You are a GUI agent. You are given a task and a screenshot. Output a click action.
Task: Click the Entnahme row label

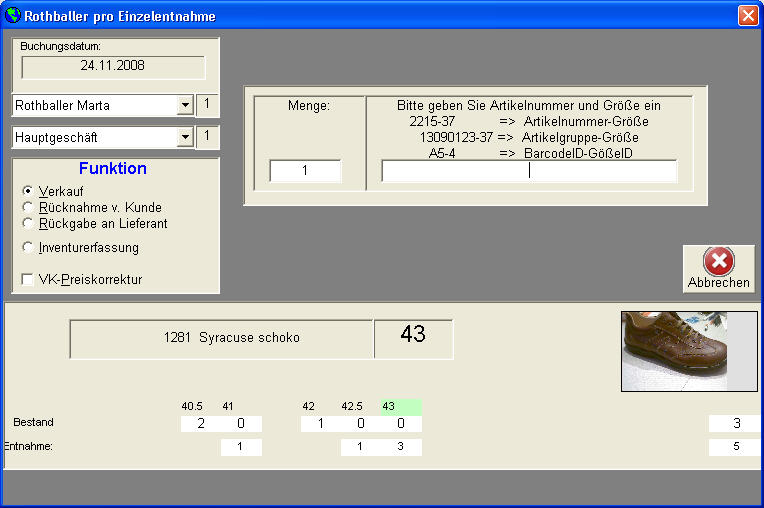click(x=28, y=446)
